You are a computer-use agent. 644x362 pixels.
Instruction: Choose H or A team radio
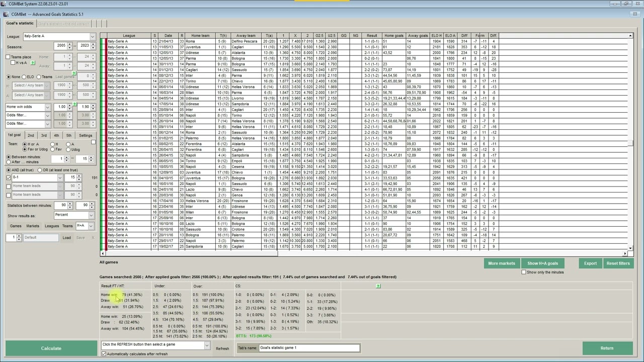[x=25, y=144]
